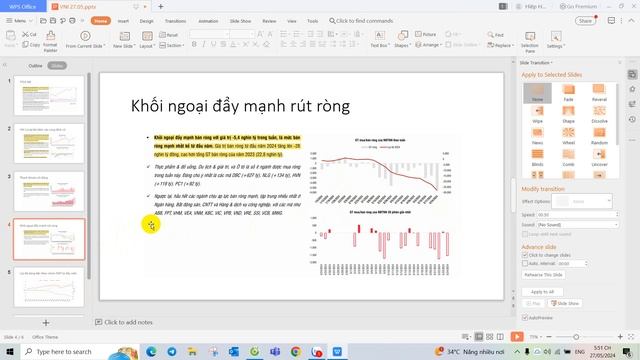Open Google Chrome from the taskbar
Screen dimensions: 640x360
296,351
